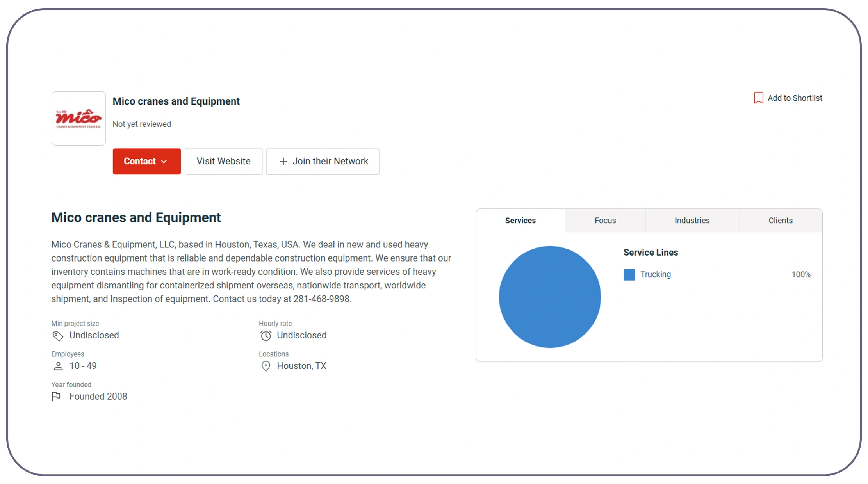Select the Clients tab
Screen dimensions: 868x484
click(780, 221)
